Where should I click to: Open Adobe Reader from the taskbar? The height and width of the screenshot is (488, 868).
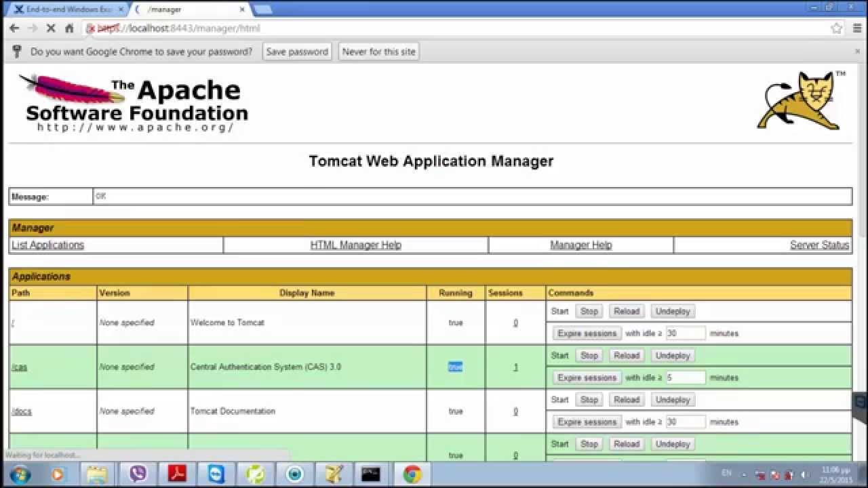[178, 474]
